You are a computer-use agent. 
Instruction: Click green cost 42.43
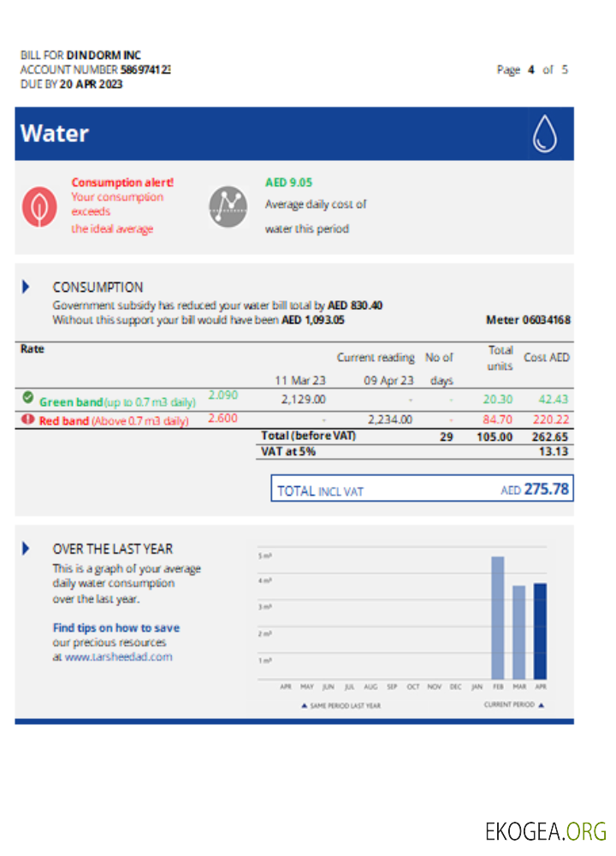point(554,400)
